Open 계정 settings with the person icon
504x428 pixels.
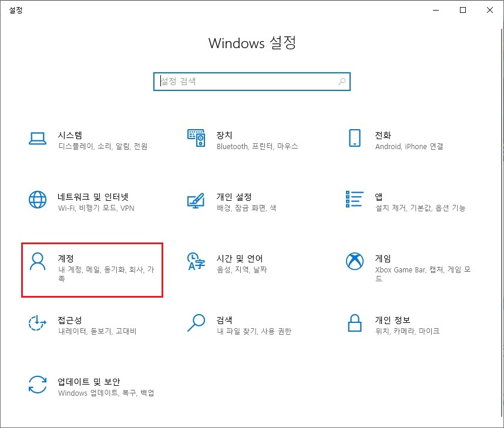click(38, 262)
